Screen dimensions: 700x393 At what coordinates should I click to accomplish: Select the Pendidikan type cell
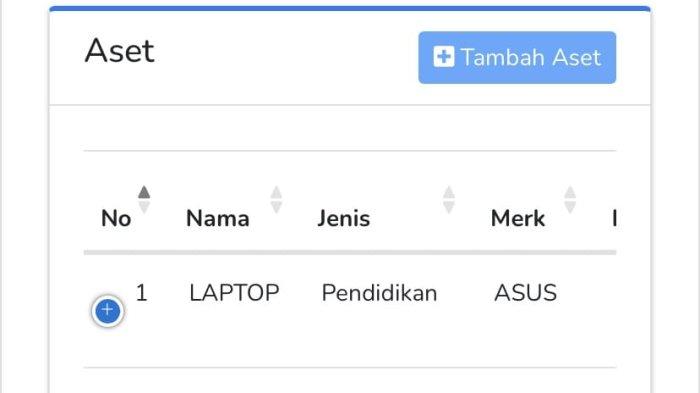tap(379, 293)
